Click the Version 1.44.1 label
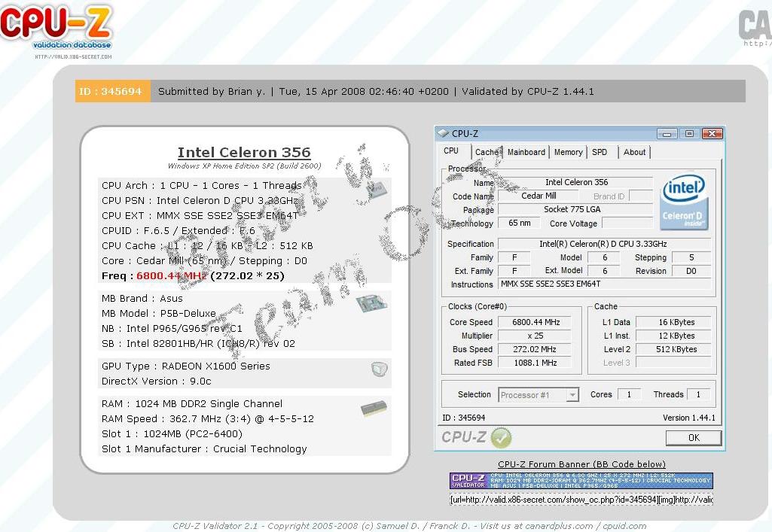 [x=689, y=418]
